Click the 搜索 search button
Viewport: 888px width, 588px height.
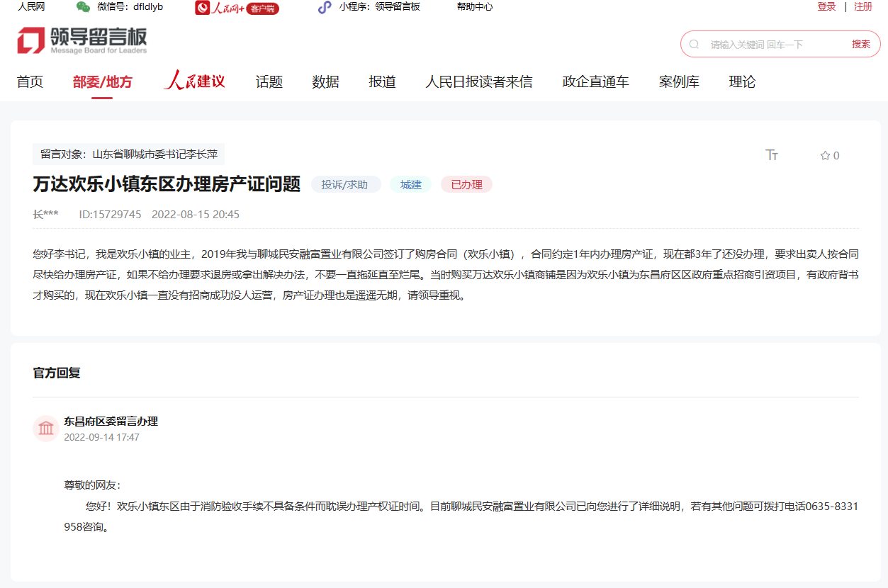click(861, 44)
